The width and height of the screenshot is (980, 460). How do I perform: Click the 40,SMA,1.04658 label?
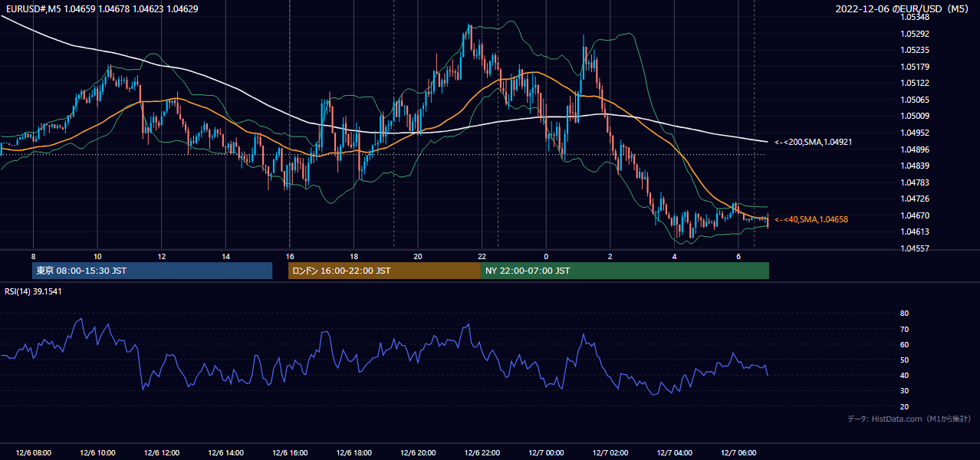[x=811, y=219]
